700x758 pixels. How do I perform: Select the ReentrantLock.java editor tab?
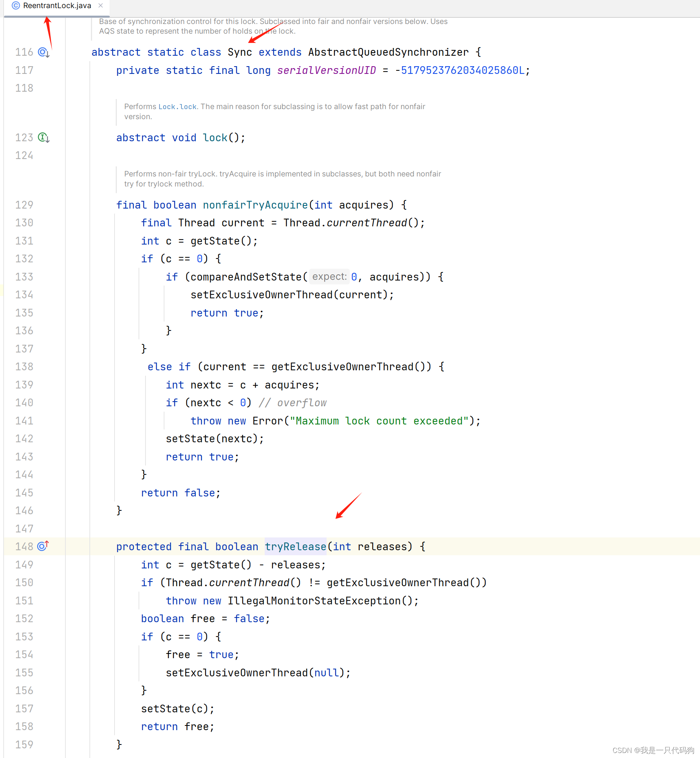[x=57, y=5]
